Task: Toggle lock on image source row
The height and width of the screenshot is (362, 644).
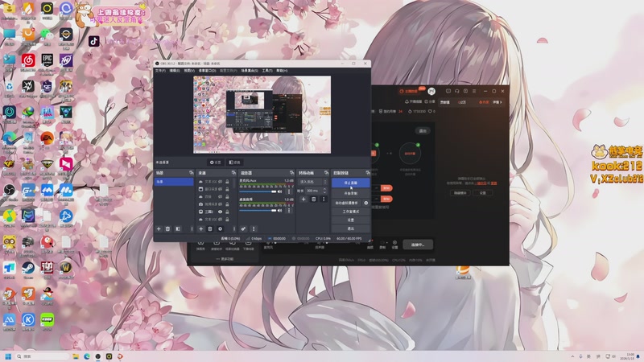Action: point(227,212)
